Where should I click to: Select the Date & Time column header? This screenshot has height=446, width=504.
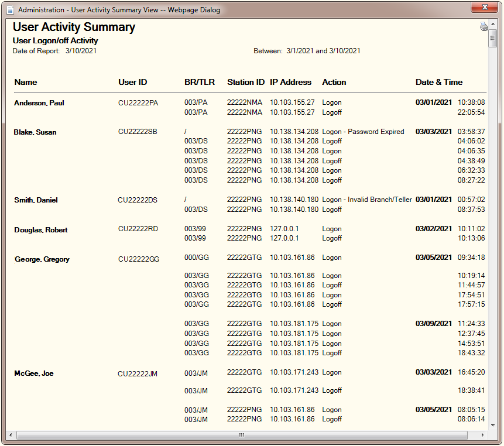pos(439,83)
